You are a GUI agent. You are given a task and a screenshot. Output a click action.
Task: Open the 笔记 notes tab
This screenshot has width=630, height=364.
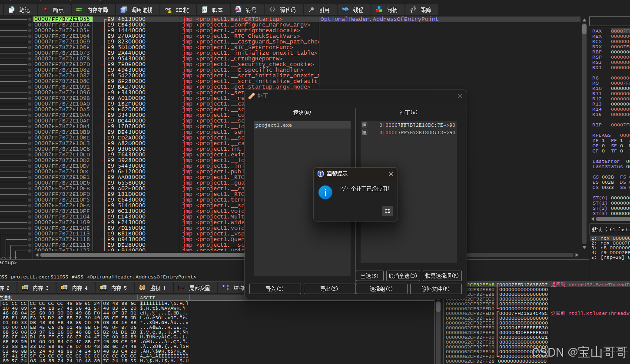(x=20, y=10)
